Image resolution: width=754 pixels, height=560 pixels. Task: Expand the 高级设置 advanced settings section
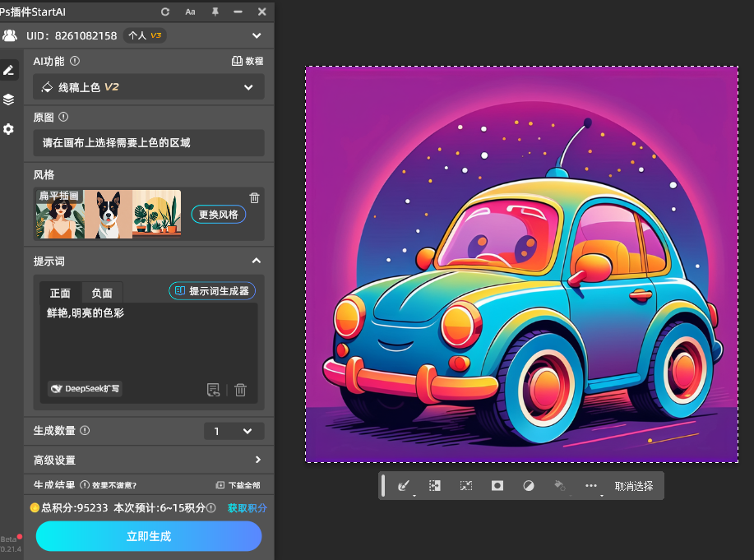[257, 460]
